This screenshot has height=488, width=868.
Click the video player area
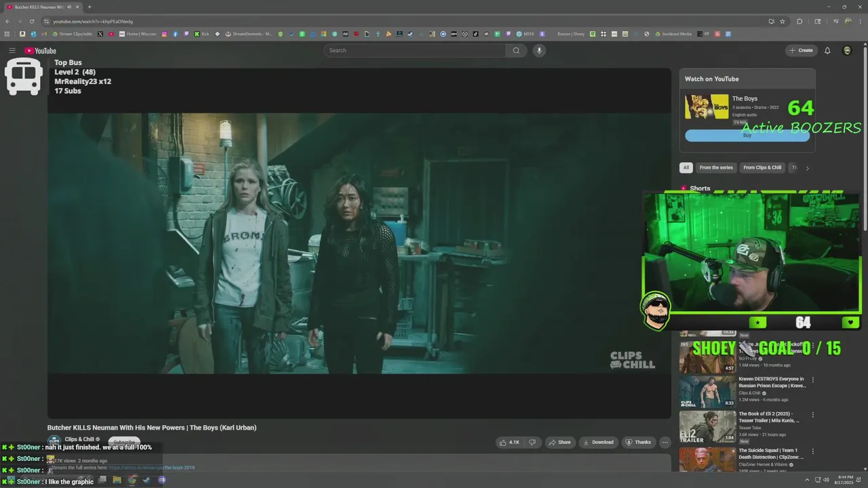(x=359, y=243)
